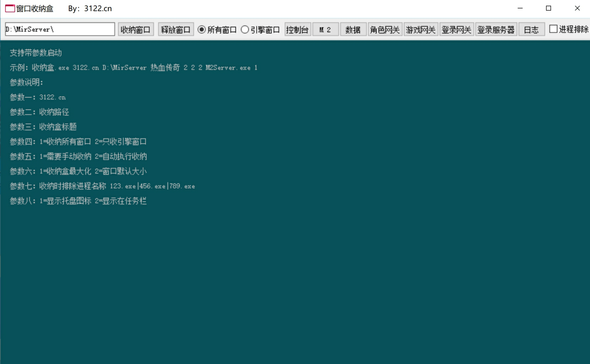Click the text 参数说明:
The height and width of the screenshot is (364, 590).
coord(26,83)
